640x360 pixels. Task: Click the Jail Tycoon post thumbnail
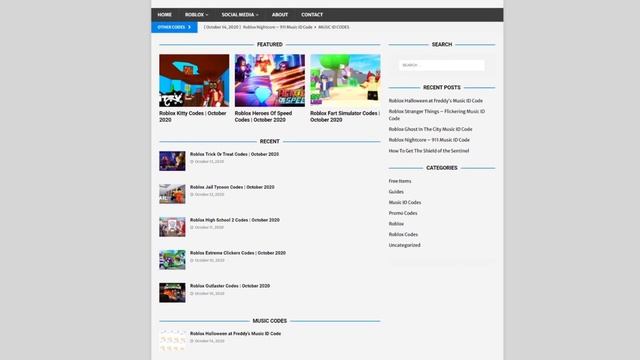coord(172,194)
